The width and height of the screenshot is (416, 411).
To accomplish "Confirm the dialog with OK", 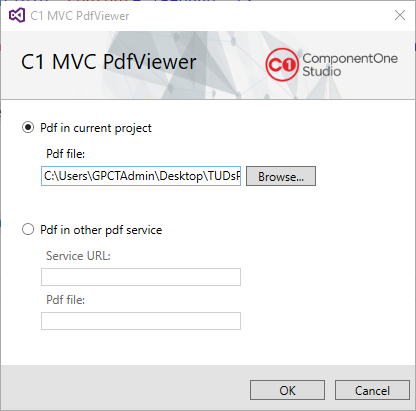I will coord(287,390).
